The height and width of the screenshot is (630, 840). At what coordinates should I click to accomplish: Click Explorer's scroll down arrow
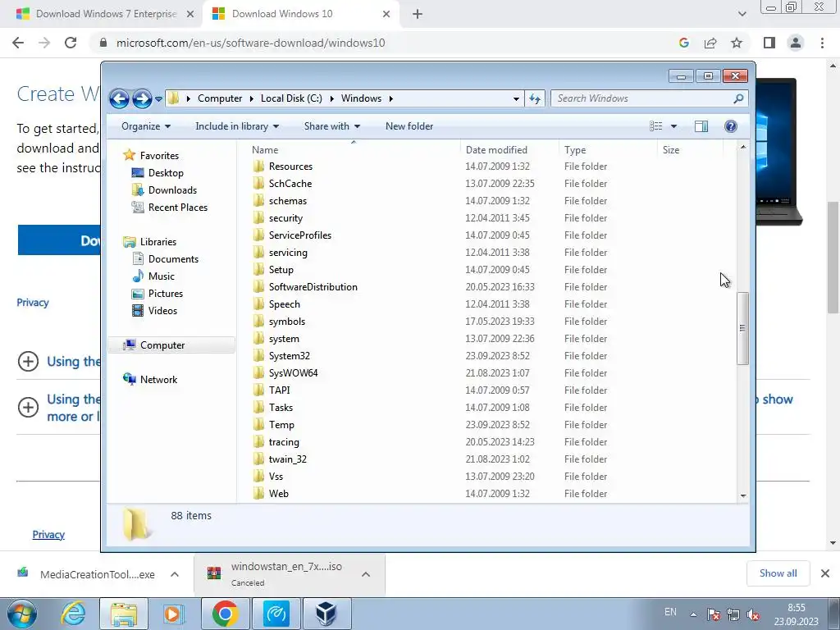coord(743,495)
